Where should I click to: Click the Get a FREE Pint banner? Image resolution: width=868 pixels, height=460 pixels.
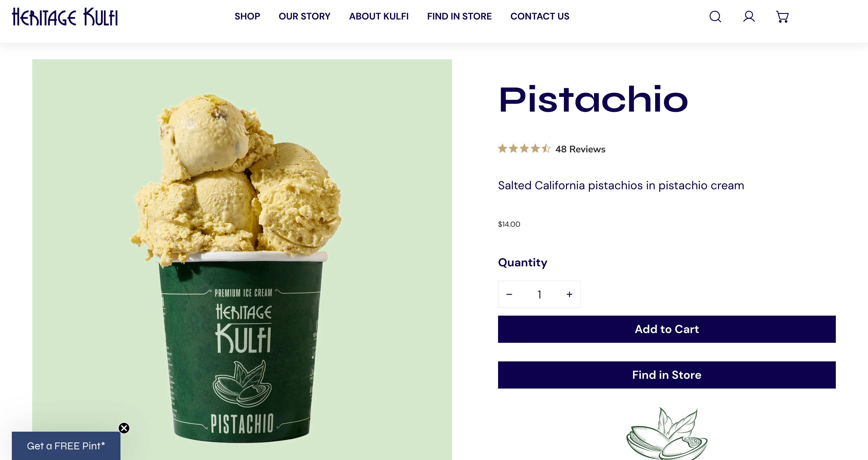[66, 446]
